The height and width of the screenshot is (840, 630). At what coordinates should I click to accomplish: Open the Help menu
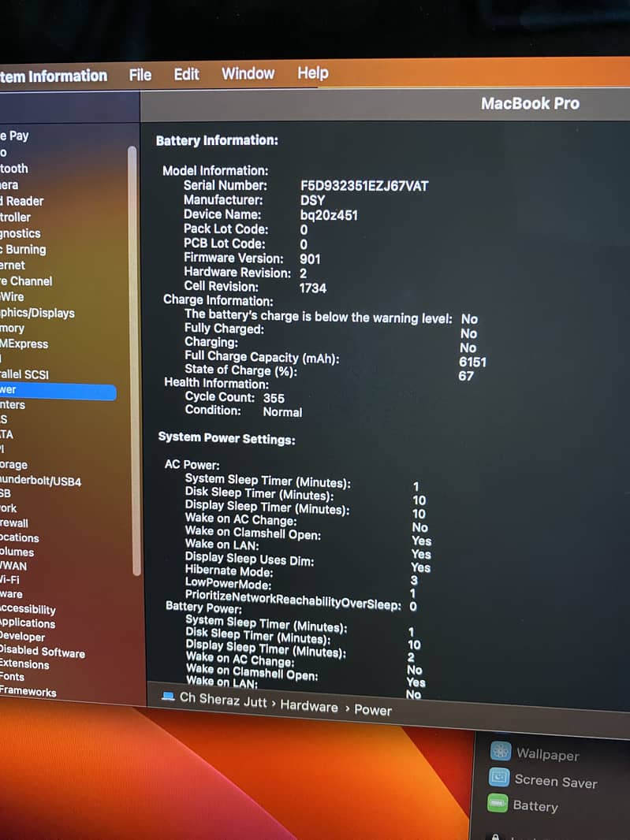(x=312, y=72)
